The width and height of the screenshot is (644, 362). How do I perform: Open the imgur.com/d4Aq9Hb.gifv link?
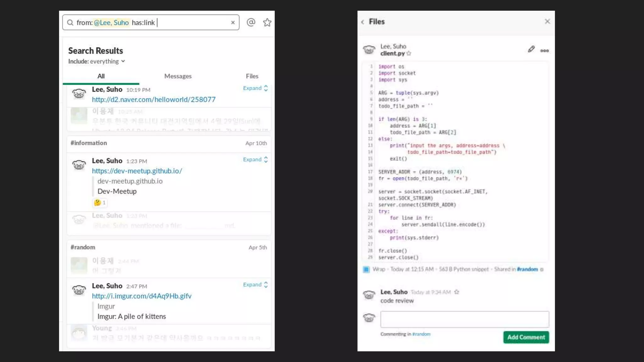[142, 296]
